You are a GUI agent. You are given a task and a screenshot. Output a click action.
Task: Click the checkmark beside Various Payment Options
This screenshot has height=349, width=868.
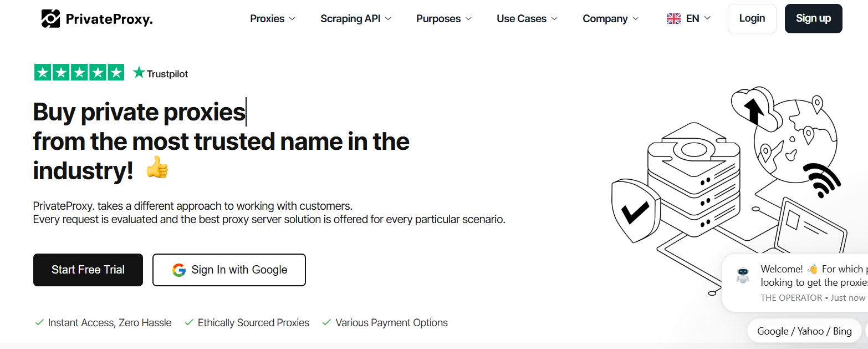tap(326, 322)
